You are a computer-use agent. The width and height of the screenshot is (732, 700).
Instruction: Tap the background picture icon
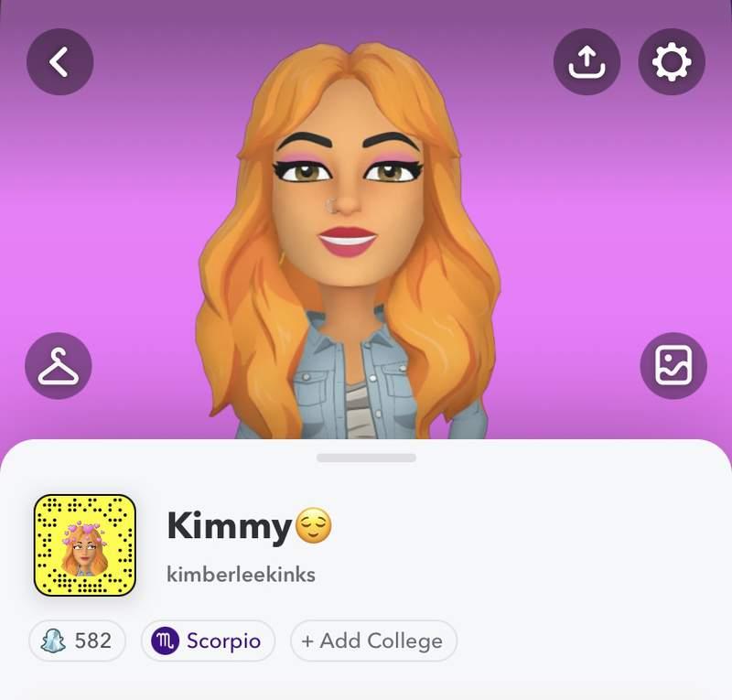coord(673,366)
